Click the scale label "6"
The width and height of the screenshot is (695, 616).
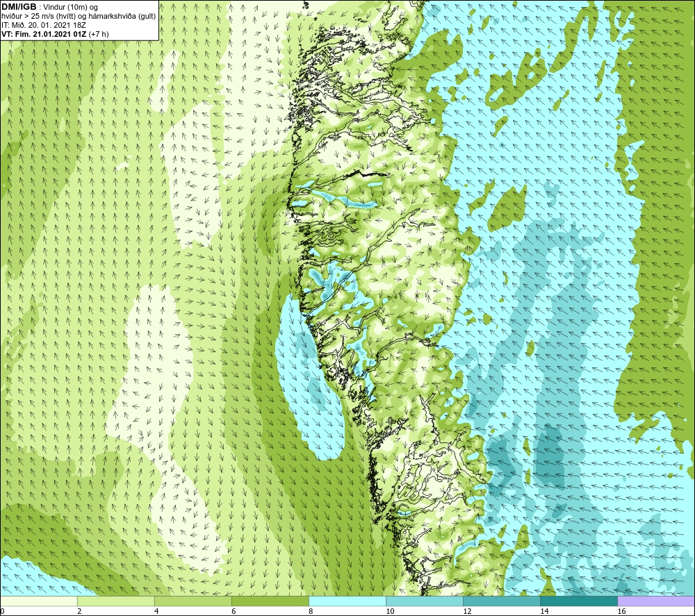(x=234, y=612)
